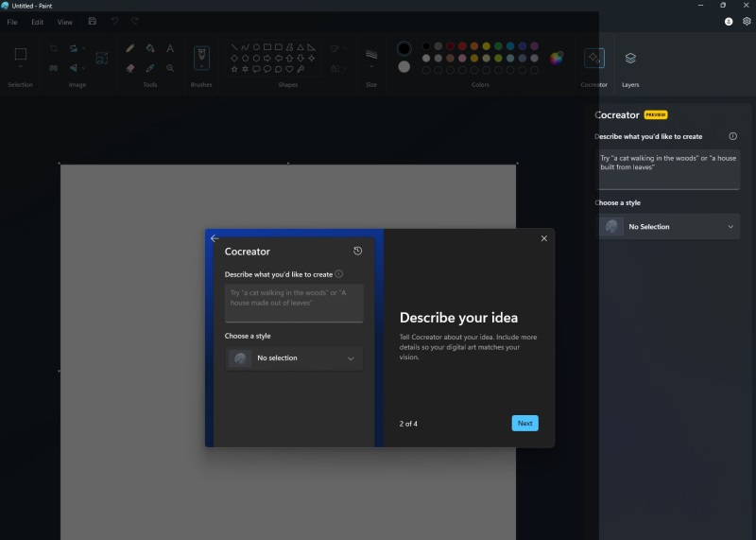Activate the Color picker eyedropper tool
The width and height of the screenshot is (756, 540).
pyautogui.click(x=150, y=68)
